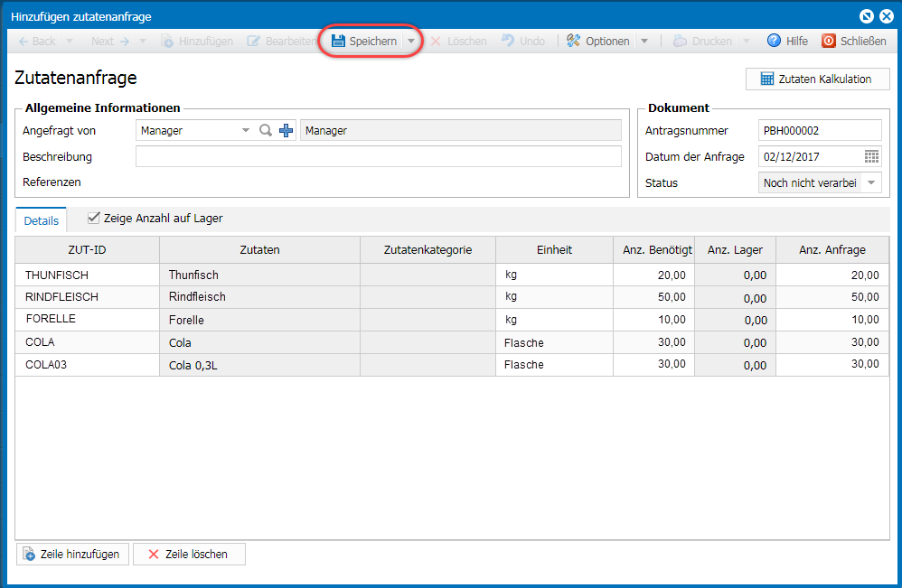Click the search magnifier next to Angefragt von
The image size is (902, 588).
coord(265,130)
